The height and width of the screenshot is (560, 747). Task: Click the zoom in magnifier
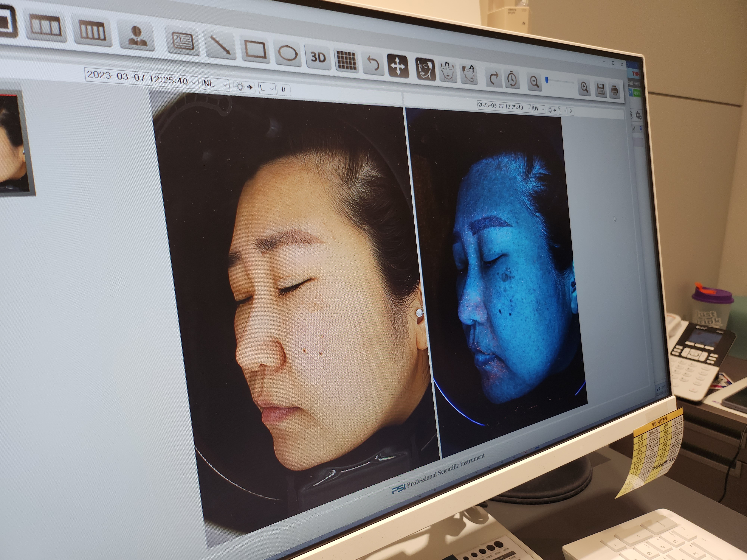tap(584, 87)
